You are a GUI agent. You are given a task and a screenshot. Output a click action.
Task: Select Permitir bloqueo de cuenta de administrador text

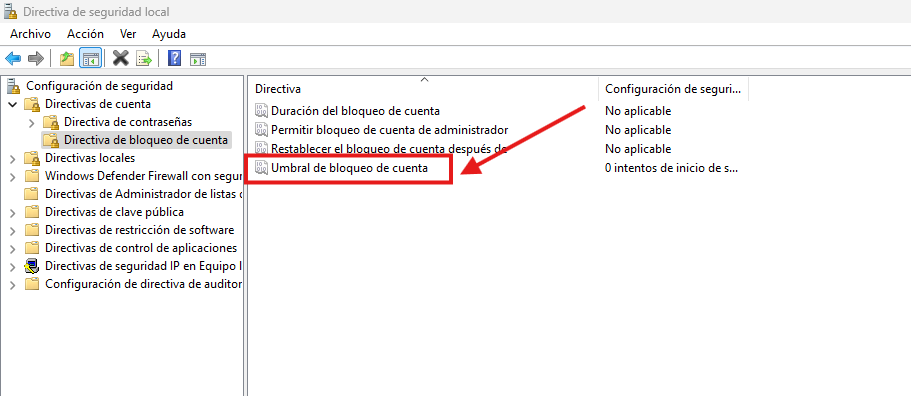390,130
